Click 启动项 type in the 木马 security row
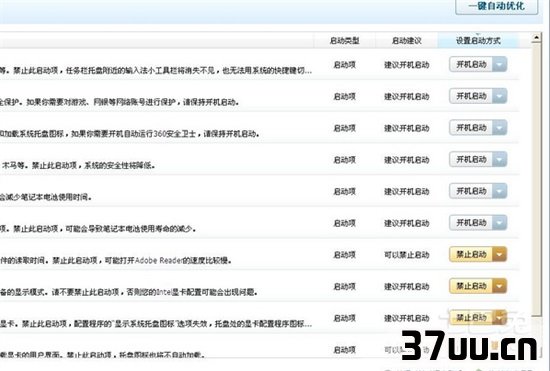Viewport: 550px width, 371px height. (344, 160)
